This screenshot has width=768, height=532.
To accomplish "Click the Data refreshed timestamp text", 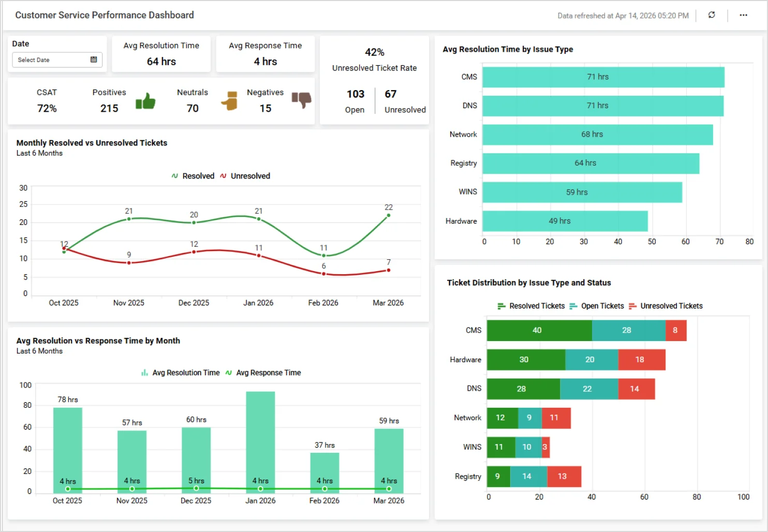I will coord(623,16).
